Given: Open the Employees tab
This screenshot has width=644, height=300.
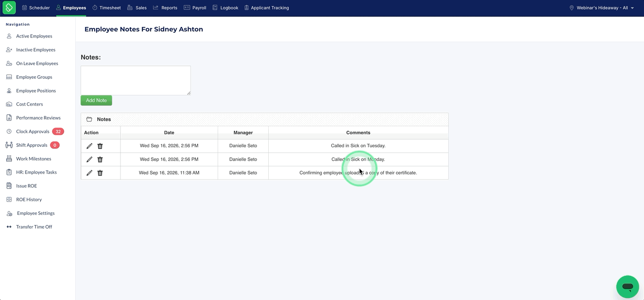Looking at the screenshot, I should (71, 8).
